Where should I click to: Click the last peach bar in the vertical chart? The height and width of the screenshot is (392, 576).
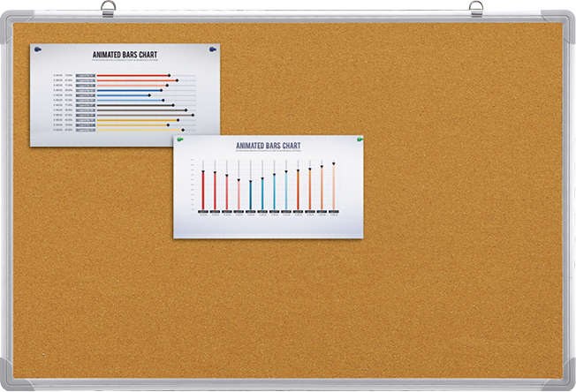333,187
